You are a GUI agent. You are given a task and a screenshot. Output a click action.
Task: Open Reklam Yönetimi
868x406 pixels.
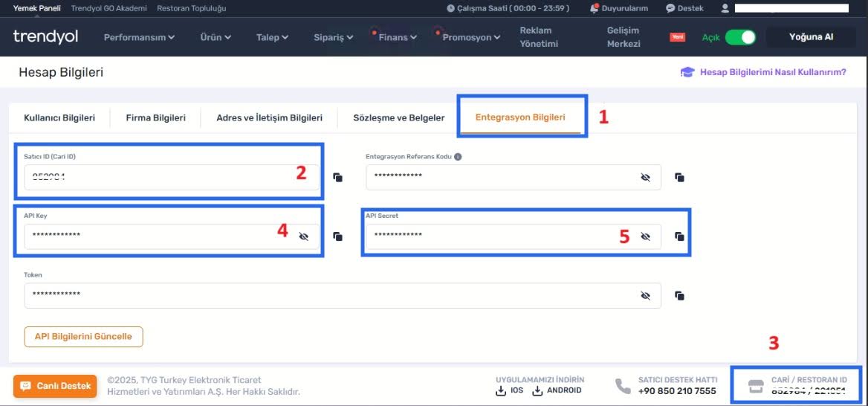539,37
